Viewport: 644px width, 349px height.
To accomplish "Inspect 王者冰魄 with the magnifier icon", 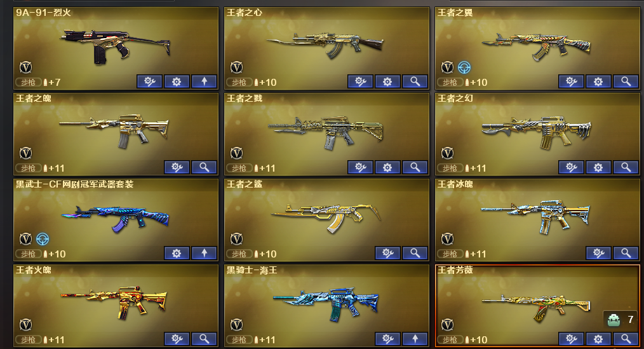I will 626,253.
